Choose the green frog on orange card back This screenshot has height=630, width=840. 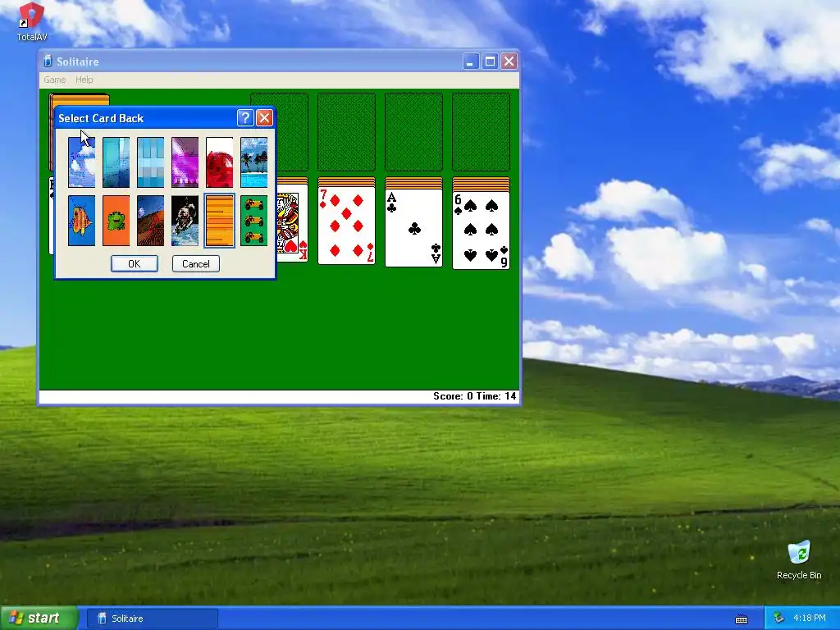pyautogui.click(x=116, y=221)
